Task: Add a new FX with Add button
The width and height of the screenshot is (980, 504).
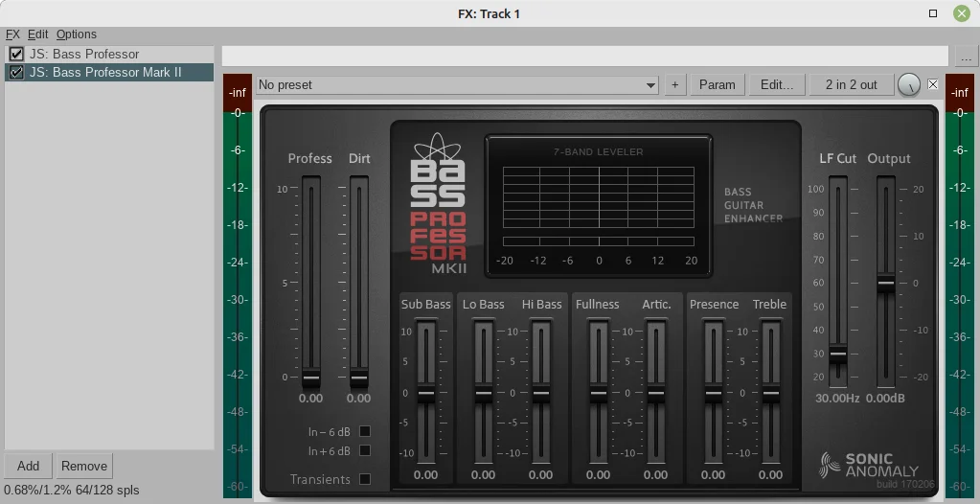Action: [x=28, y=467]
